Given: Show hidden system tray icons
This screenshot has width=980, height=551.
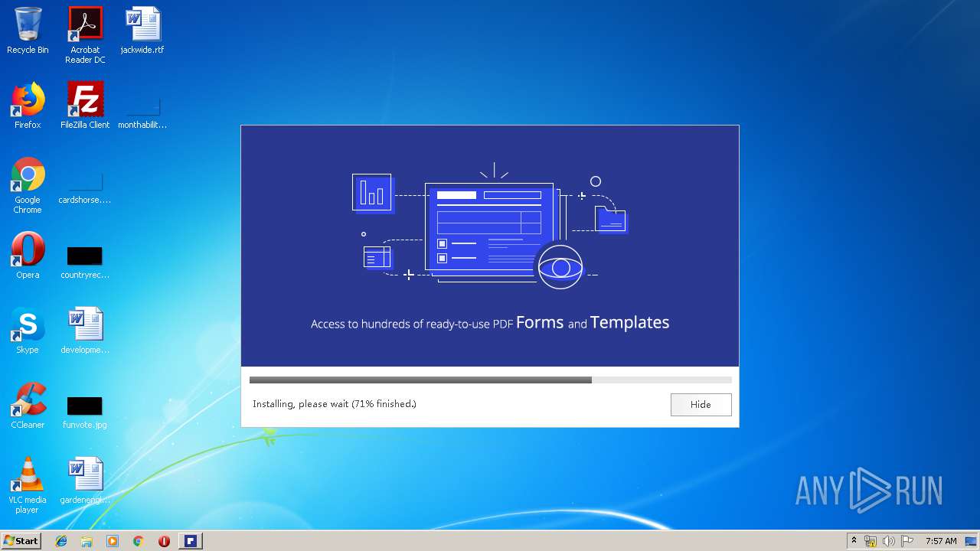Looking at the screenshot, I should pos(854,541).
